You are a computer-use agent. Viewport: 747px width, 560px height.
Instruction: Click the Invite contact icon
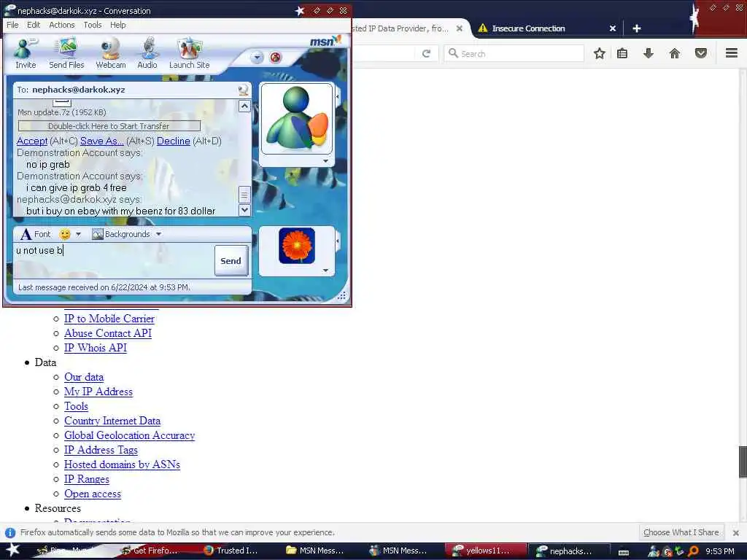point(26,53)
